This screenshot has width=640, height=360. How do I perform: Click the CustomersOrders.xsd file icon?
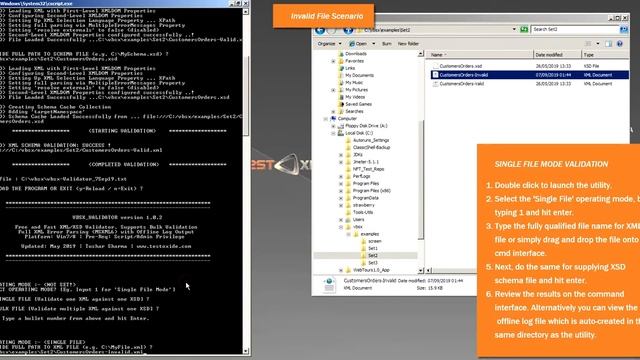pyautogui.click(x=435, y=66)
